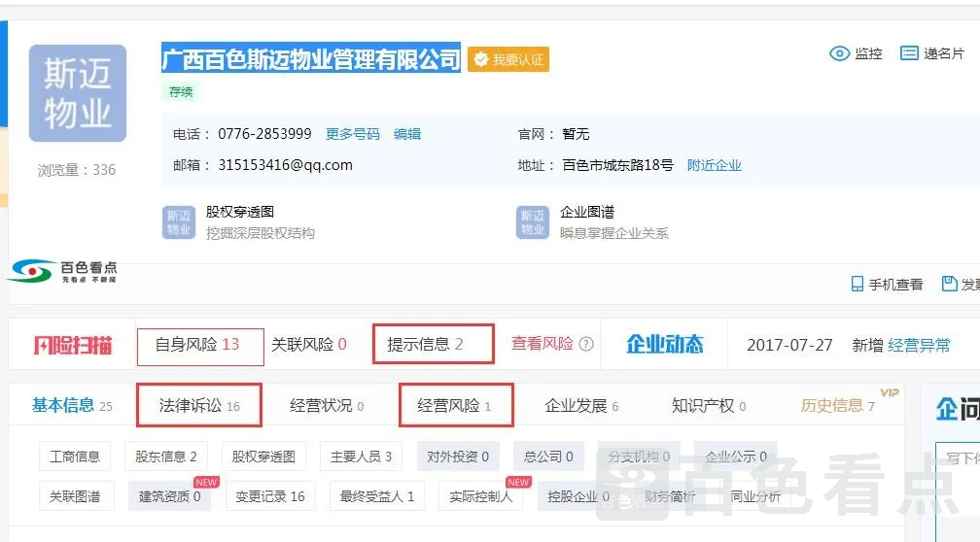980x542 pixels.
Task: Click the 递名片 card icon
Action: coord(909,53)
